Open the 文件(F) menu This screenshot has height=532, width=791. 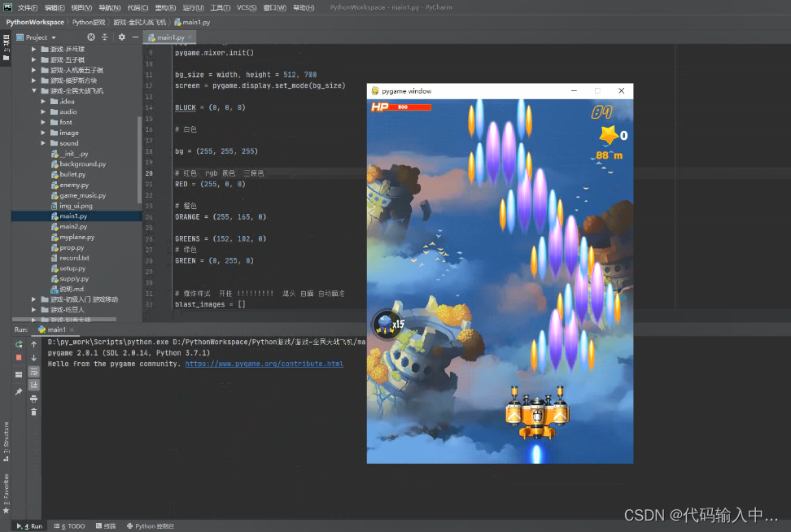point(27,7)
